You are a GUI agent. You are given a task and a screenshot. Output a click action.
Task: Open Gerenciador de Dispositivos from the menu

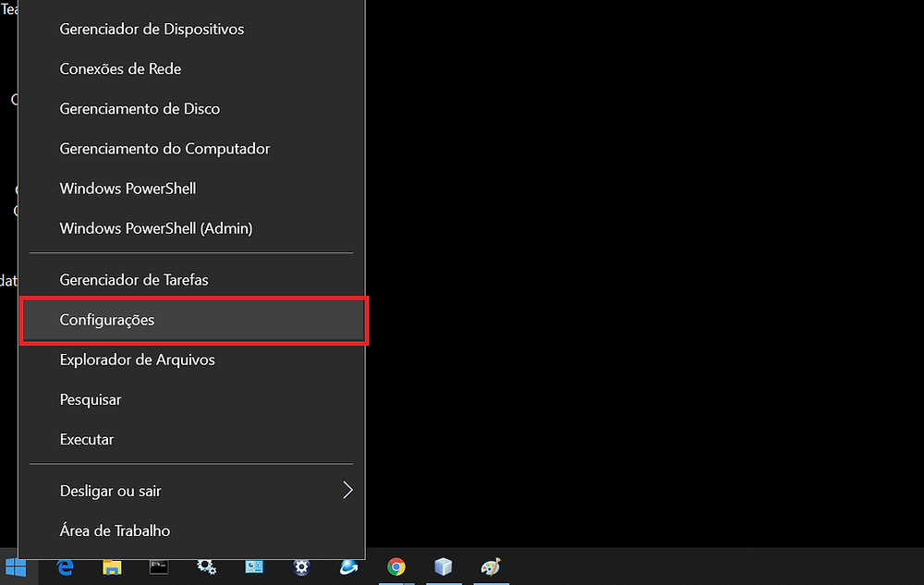(x=191, y=29)
